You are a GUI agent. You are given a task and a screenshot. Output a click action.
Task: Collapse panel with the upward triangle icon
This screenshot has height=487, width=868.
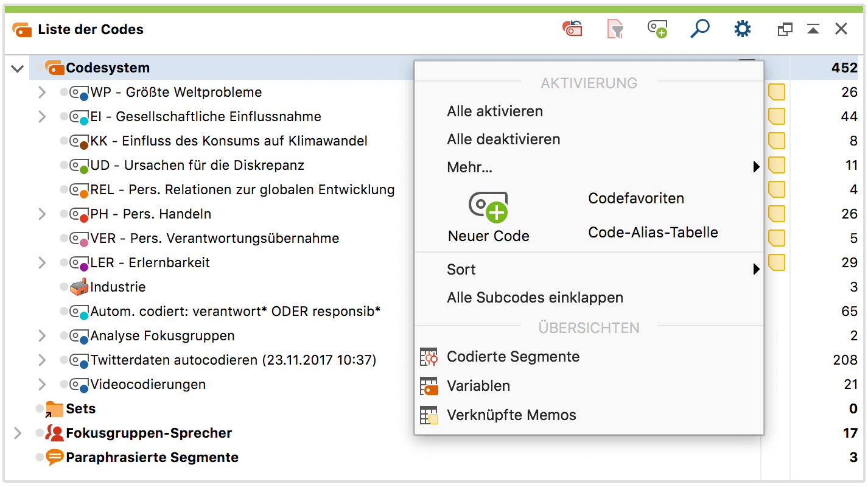813,29
